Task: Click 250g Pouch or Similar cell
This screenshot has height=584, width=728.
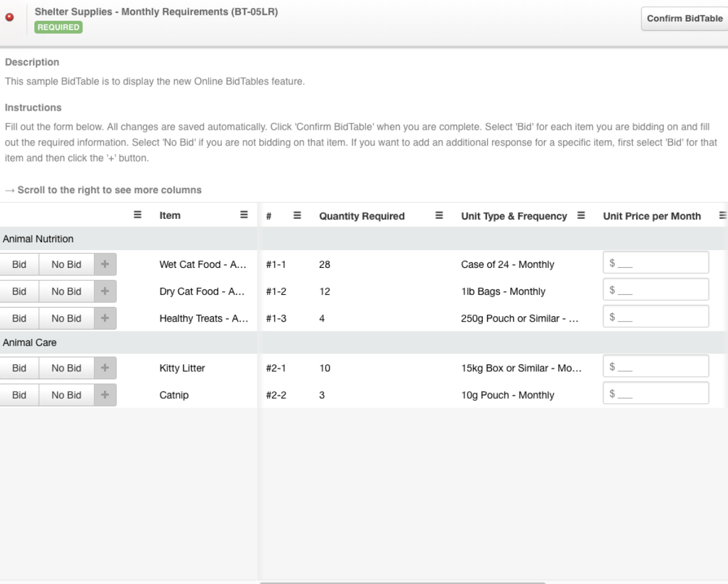Action: coord(520,318)
